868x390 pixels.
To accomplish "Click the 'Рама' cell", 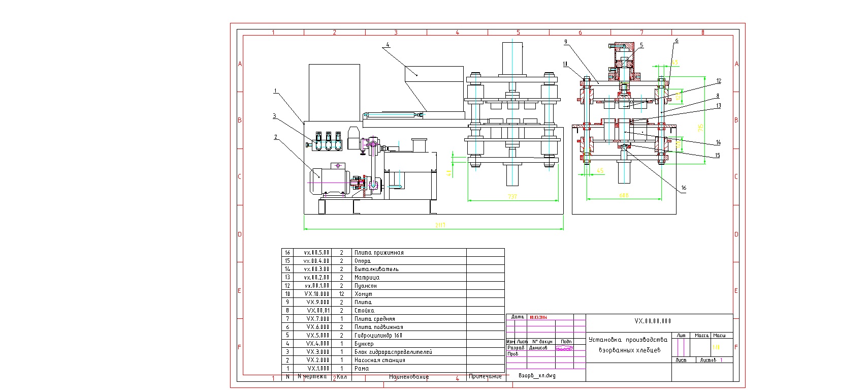I will 362,368.
